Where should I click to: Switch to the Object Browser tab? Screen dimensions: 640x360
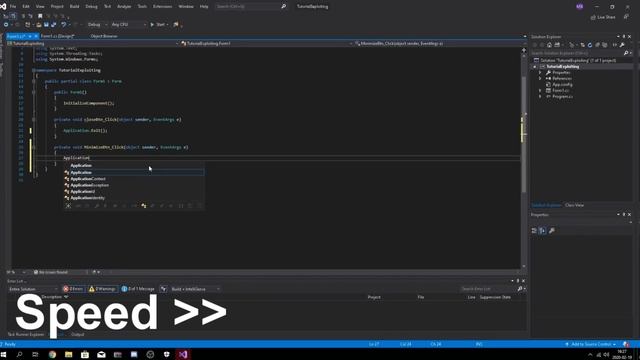click(x=104, y=36)
